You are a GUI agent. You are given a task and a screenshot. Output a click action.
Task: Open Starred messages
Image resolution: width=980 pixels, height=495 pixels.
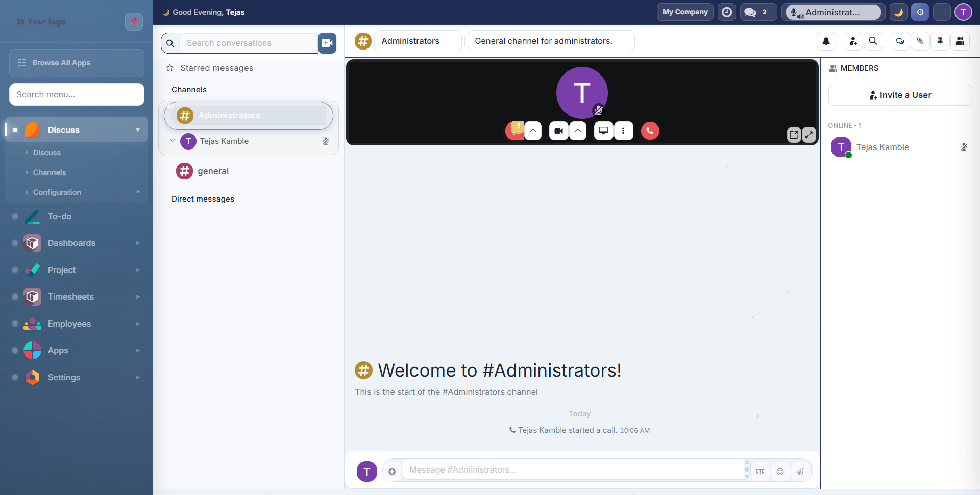click(x=216, y=68)
